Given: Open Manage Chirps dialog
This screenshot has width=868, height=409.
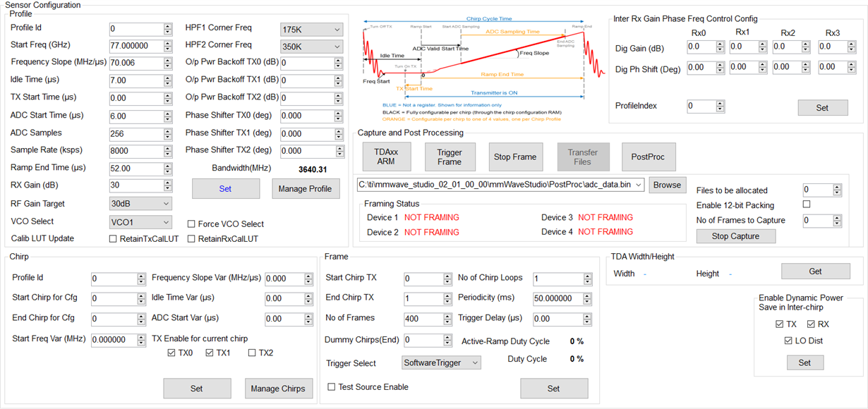Looking at the screenshot, I should point(278,389).
